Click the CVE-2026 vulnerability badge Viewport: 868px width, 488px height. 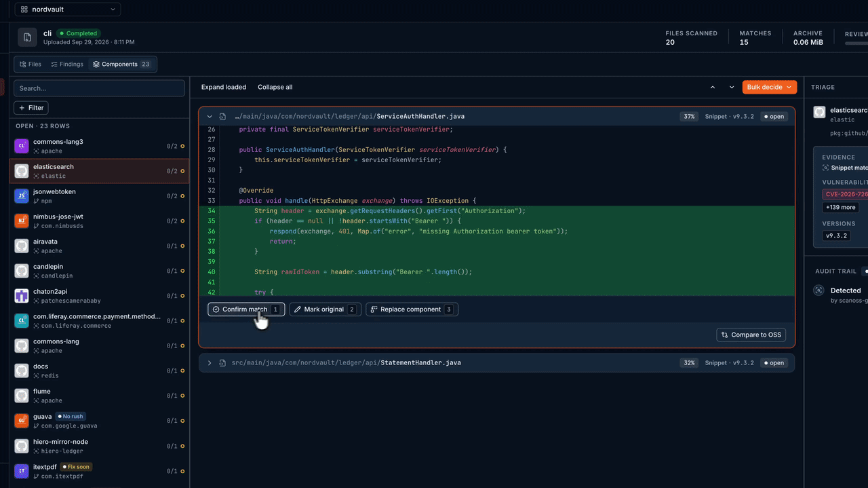pyautogui.click(x=845, y=194)
